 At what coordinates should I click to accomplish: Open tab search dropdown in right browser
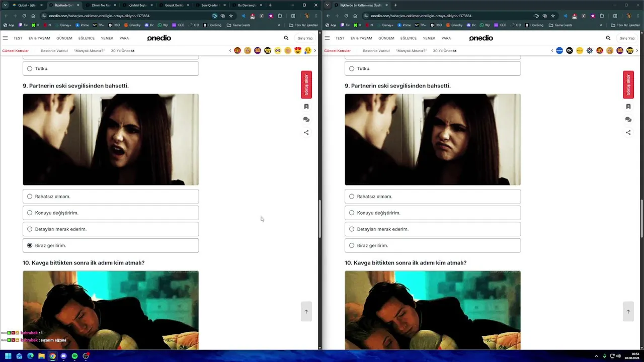[x=328, y=5]
